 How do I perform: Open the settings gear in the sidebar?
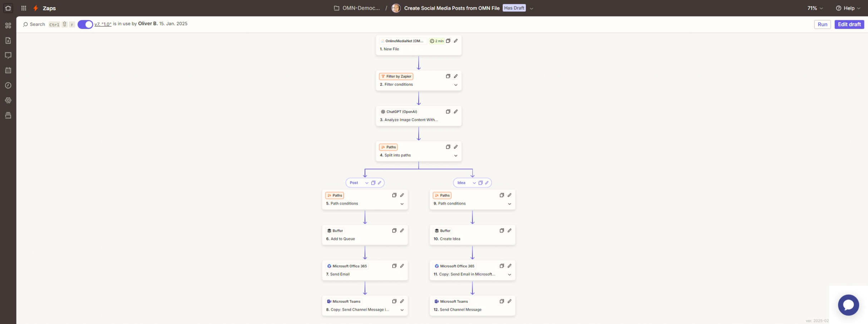[8, 100]
